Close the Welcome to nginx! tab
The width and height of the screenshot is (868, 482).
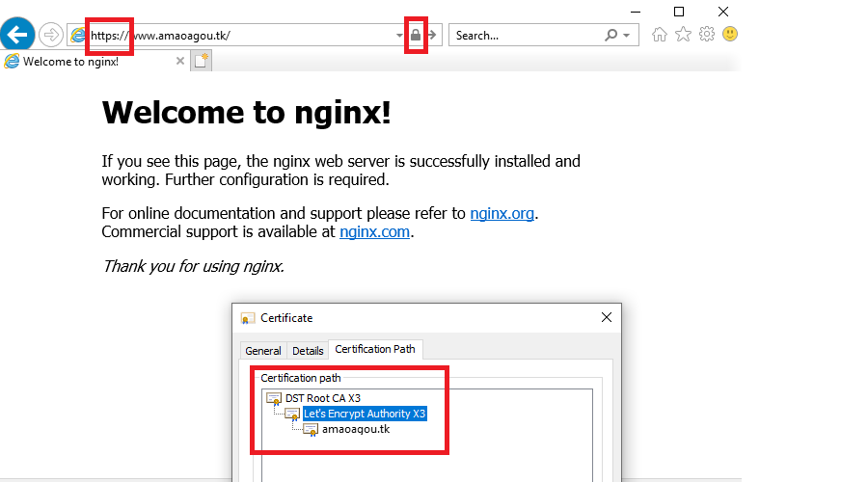click(x=180, y=61)
